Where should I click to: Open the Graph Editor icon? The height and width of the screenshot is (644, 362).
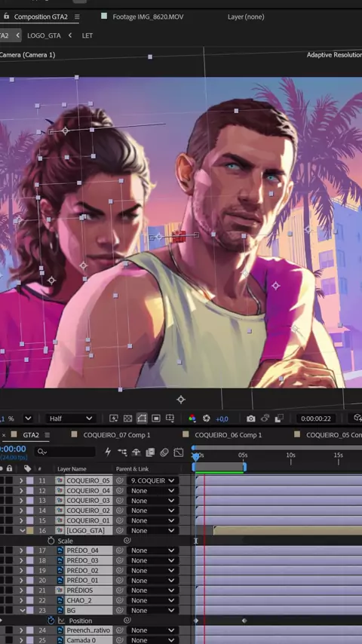pos(178,452)
